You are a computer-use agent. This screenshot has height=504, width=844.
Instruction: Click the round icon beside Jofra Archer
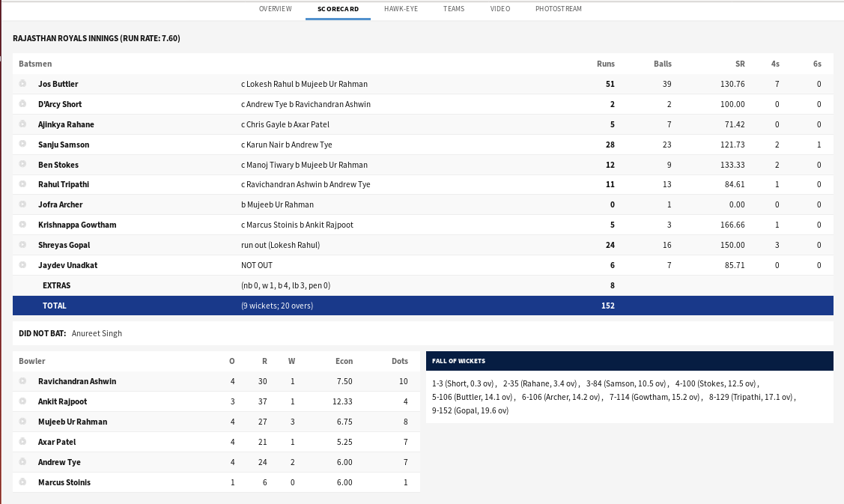22,204
